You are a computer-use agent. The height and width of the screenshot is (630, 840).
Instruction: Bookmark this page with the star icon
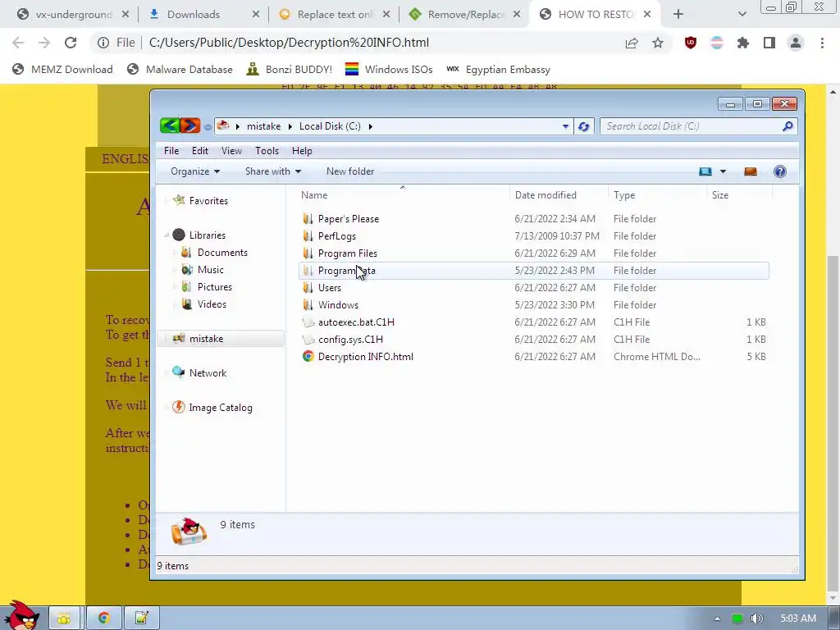tap(658, 43)
